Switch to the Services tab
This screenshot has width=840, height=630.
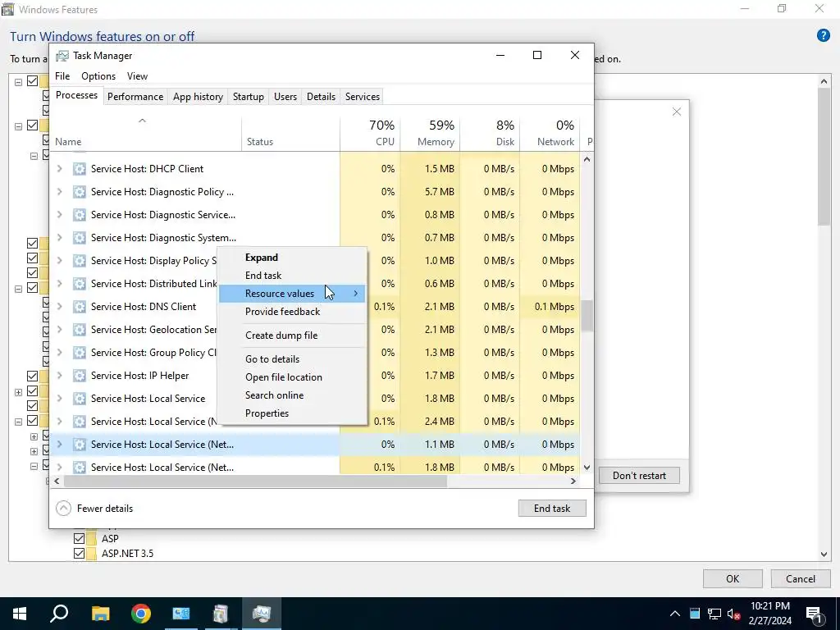(362, 97)
